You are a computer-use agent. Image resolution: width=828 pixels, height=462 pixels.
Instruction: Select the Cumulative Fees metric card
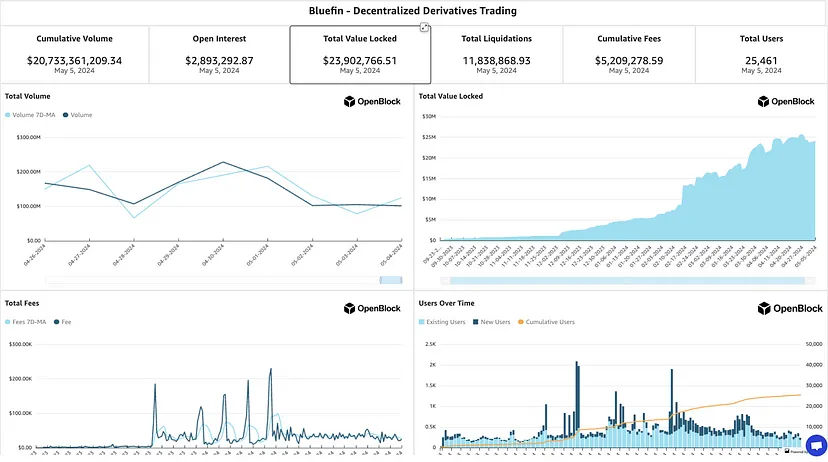click(x=629, y=54)
